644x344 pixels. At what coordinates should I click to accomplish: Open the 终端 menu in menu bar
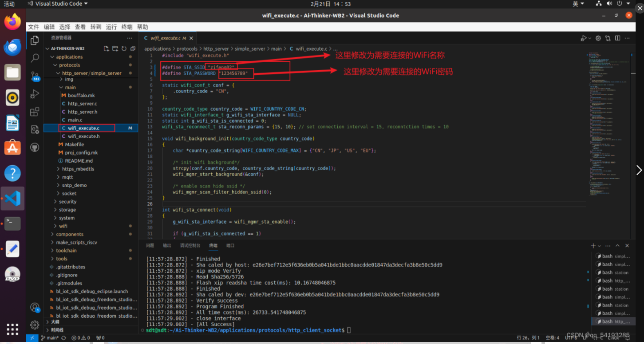127,27
